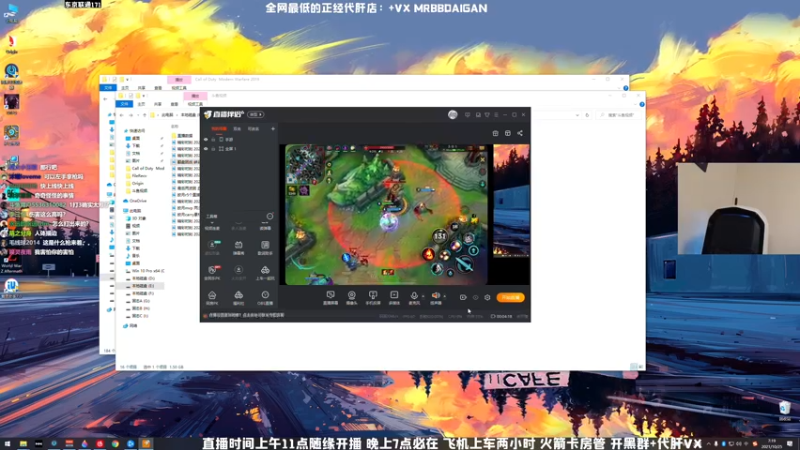The height and width of the screenshot is (450, 800).
Task: Open dropdown arrow next to speaker
Action: pyautogui.click(x=444, y=296)
